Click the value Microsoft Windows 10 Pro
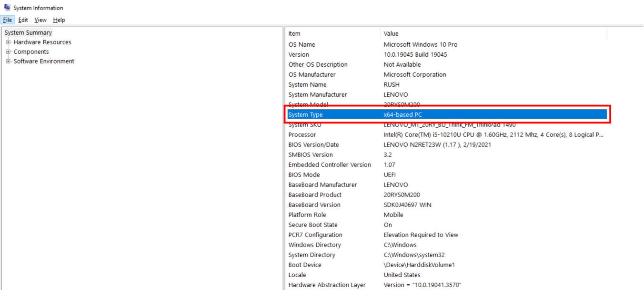This screenshot has height=290, width=644. pyautogui.click(x=421, y=44)
